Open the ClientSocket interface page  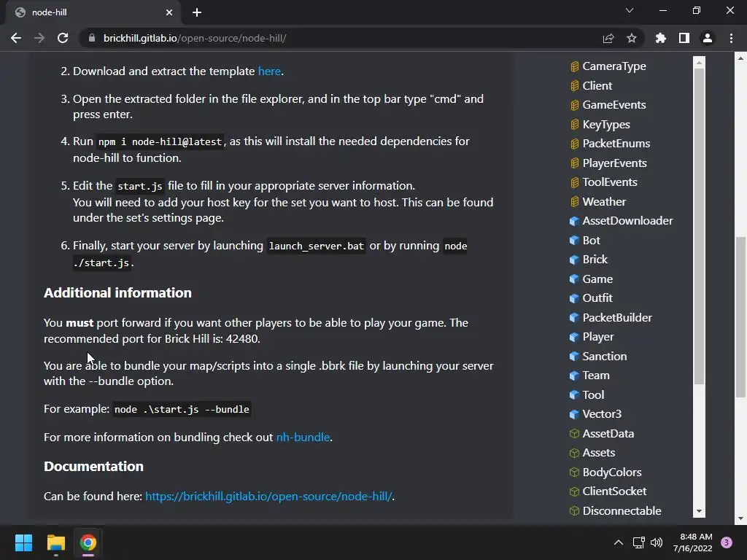click(x=614, y=491)
